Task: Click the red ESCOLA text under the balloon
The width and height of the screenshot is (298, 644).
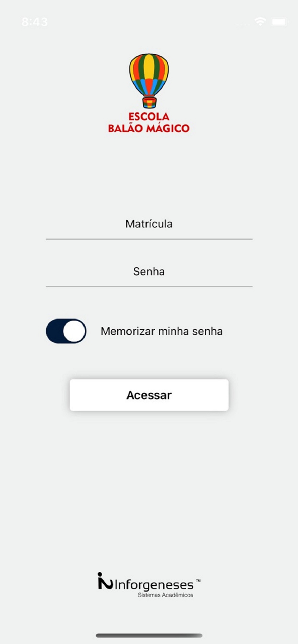Action: tap(149, 115)
